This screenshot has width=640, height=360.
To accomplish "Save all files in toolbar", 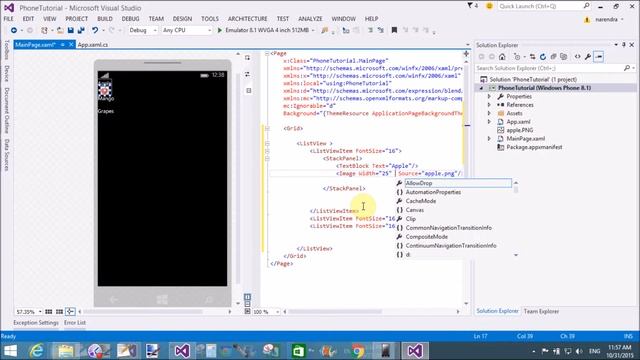I will point(81,30).
